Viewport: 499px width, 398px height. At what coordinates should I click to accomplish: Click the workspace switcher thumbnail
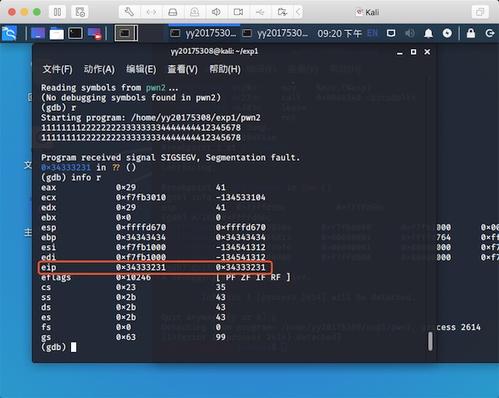coord(126,33)
